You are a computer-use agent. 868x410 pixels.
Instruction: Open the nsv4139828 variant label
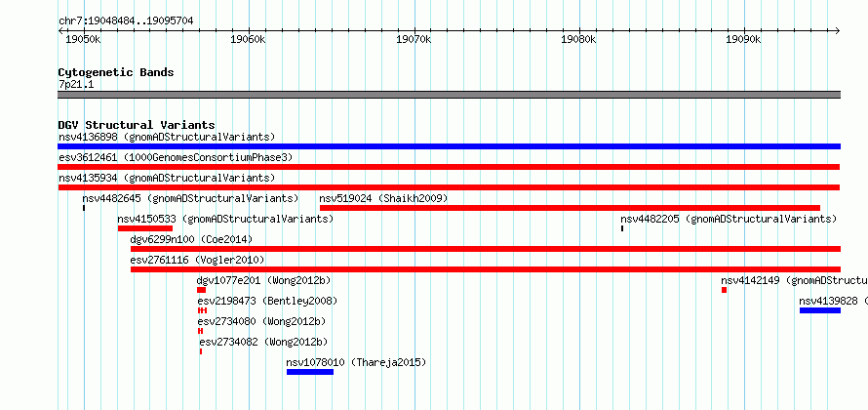coord(833,301)
